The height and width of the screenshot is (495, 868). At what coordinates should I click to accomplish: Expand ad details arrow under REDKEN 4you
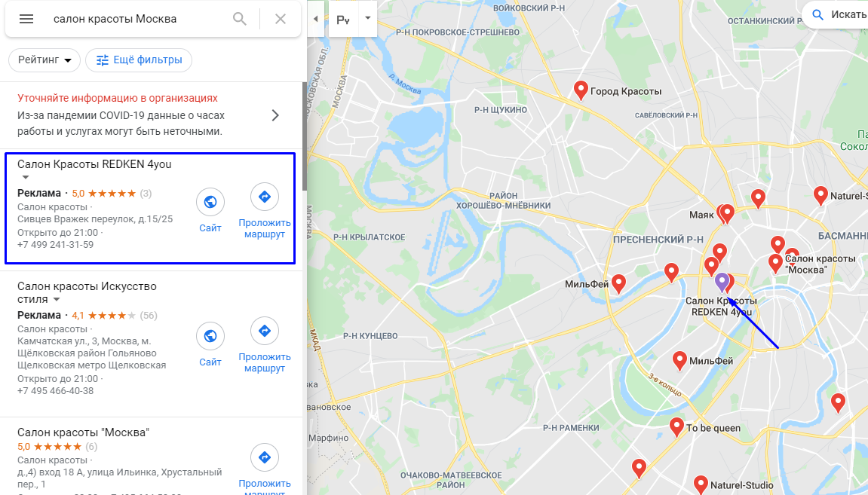[25, 178]
